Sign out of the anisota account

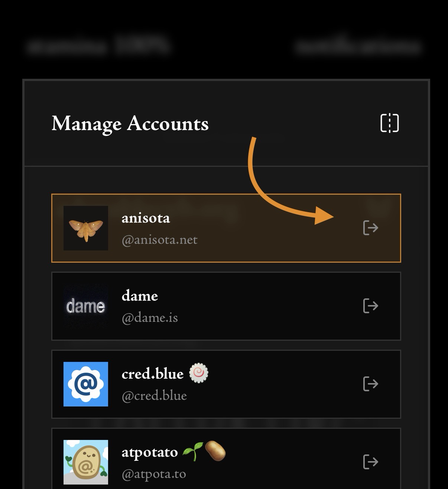(370, 228)
